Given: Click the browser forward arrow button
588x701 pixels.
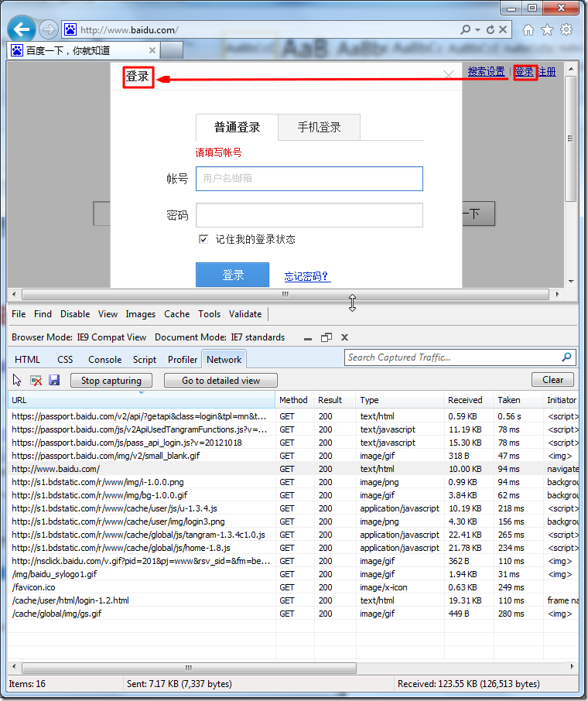Looking at the screenshot, I should (48, 30).
